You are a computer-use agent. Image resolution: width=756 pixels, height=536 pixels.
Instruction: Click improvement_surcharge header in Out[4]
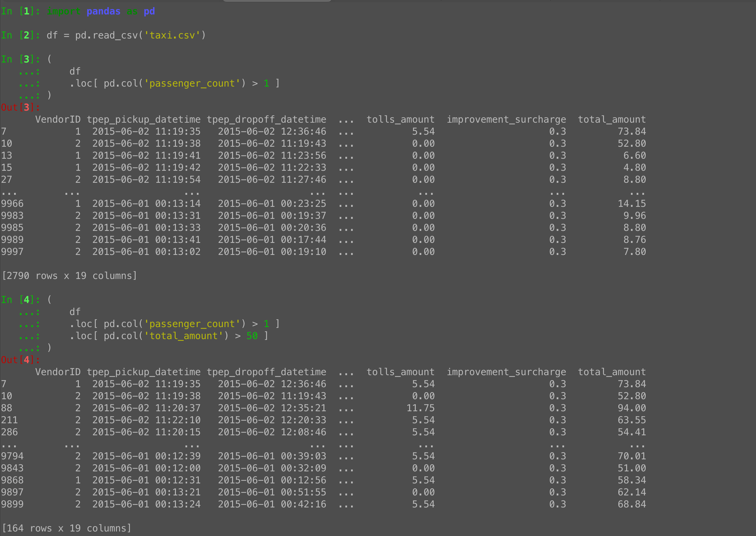tap(506, 372)
